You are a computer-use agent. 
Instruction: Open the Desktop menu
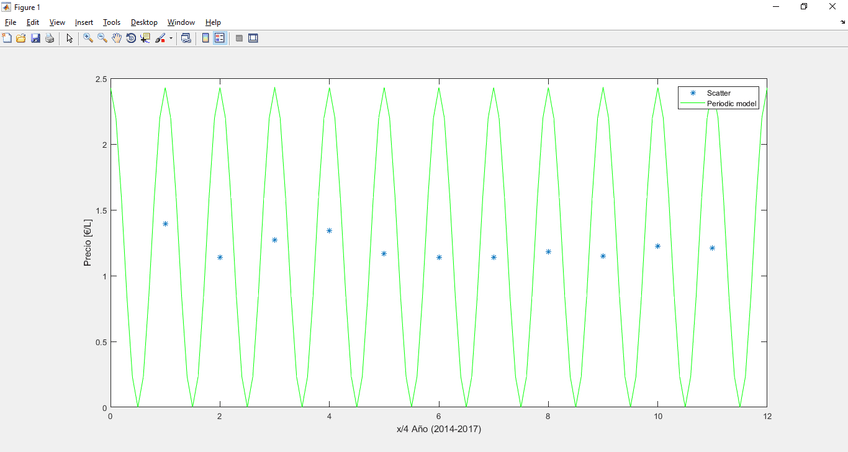144,22
